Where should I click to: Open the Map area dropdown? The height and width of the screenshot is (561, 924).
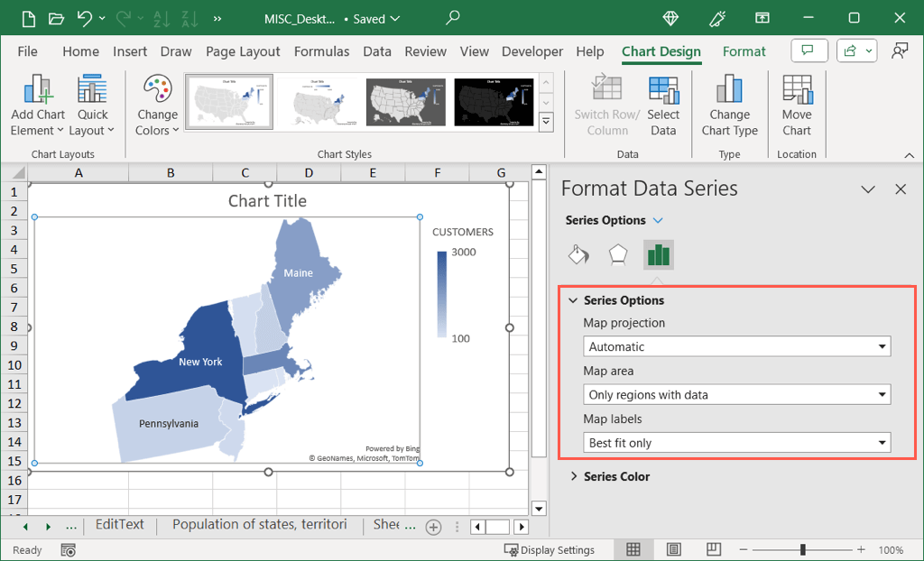tap(736, 394)
